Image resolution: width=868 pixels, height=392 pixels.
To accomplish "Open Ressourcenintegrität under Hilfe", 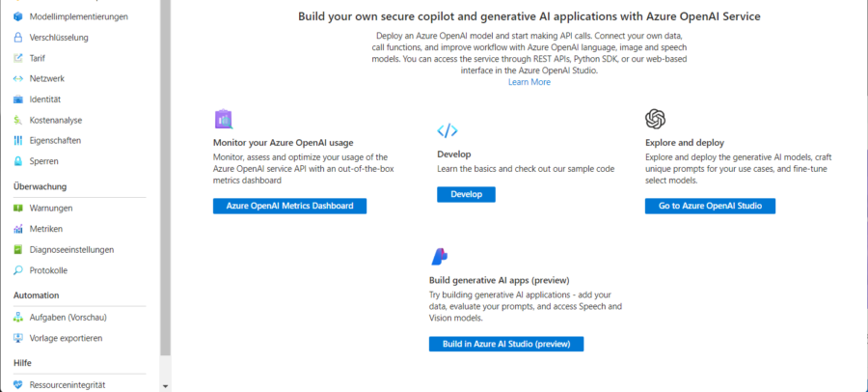I will (x=67, y=385).
